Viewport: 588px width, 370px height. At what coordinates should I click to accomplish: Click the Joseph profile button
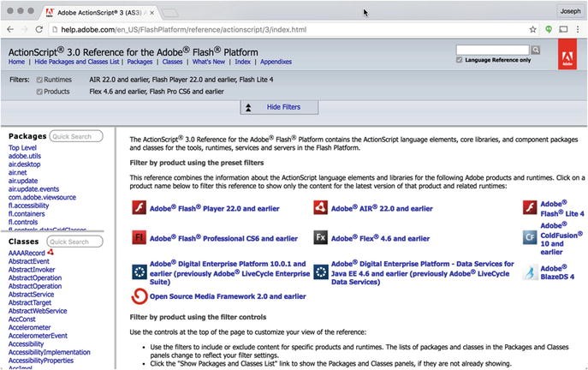click(570, 11)
